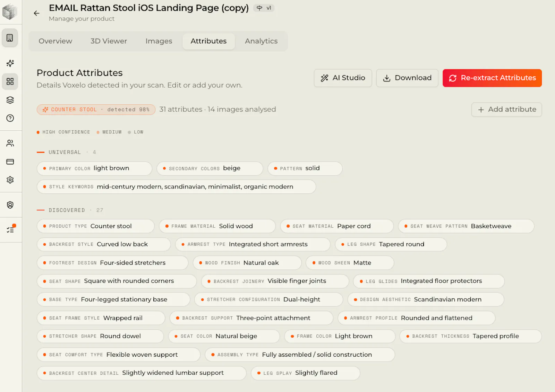
Task: Switch to the Analytics tab
Action: pyautogui.click(x=261, y=41)
